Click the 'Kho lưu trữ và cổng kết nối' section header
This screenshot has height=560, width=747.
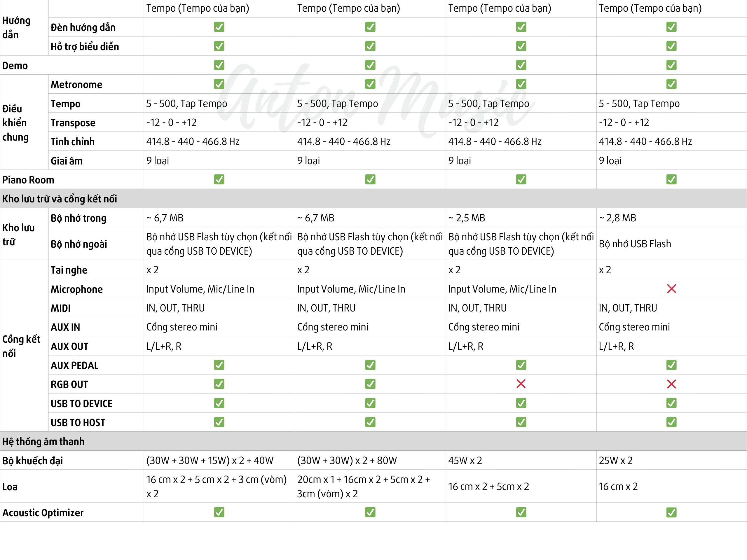click(60, 199)
